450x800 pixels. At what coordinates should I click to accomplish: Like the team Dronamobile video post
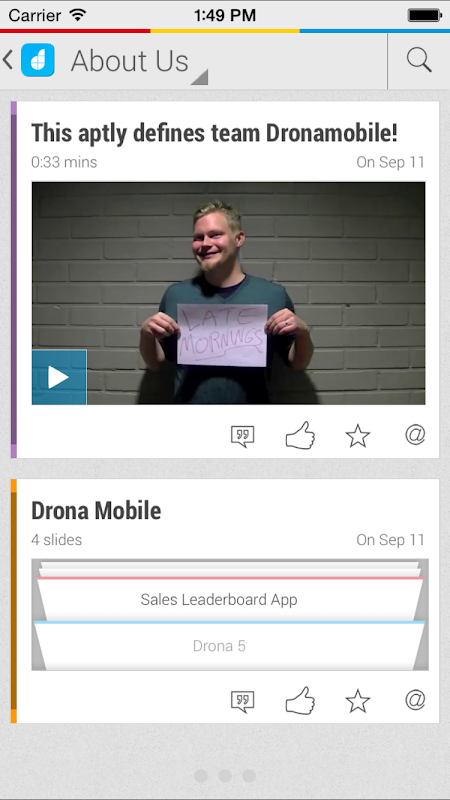[x=300, y=435]
